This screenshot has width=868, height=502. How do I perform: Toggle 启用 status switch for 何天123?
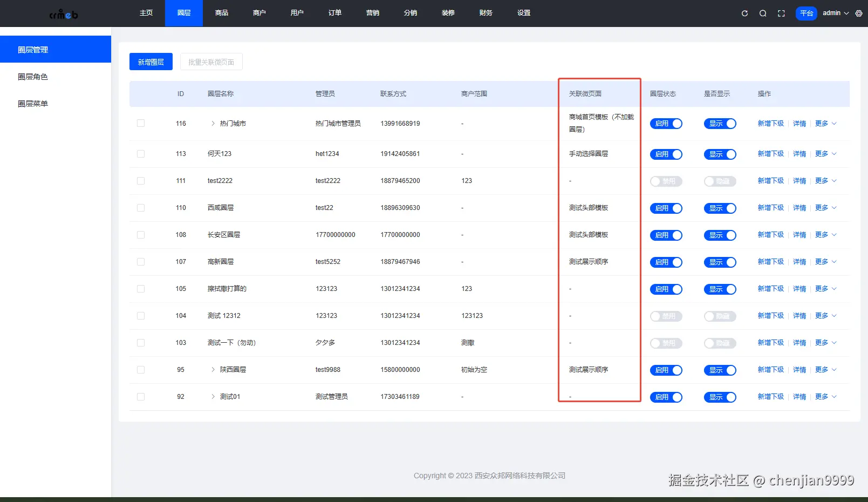pos(666,154)
